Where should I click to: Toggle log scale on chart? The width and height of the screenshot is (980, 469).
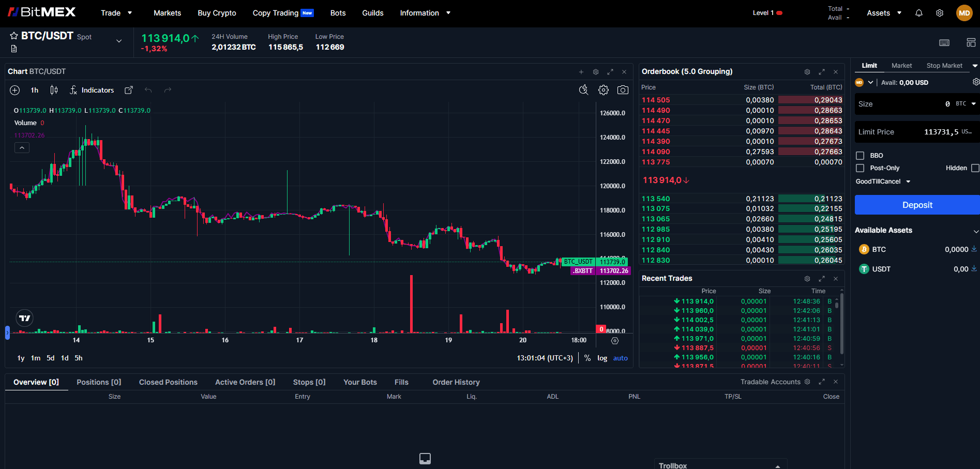point(602,358)
